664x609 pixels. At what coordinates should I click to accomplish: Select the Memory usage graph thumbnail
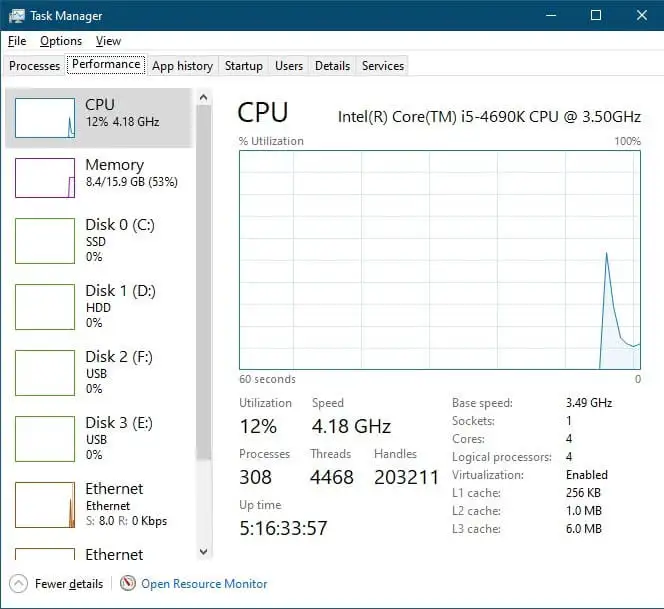45,178
